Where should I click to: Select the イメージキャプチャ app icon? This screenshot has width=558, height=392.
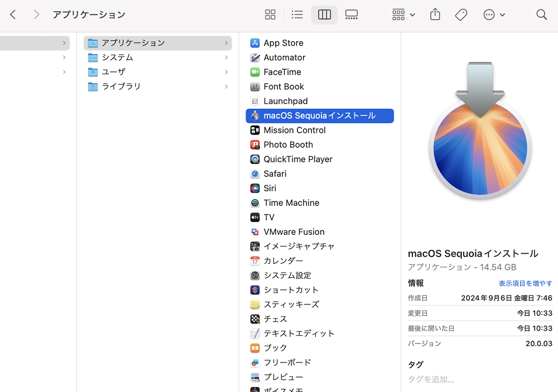255,246
